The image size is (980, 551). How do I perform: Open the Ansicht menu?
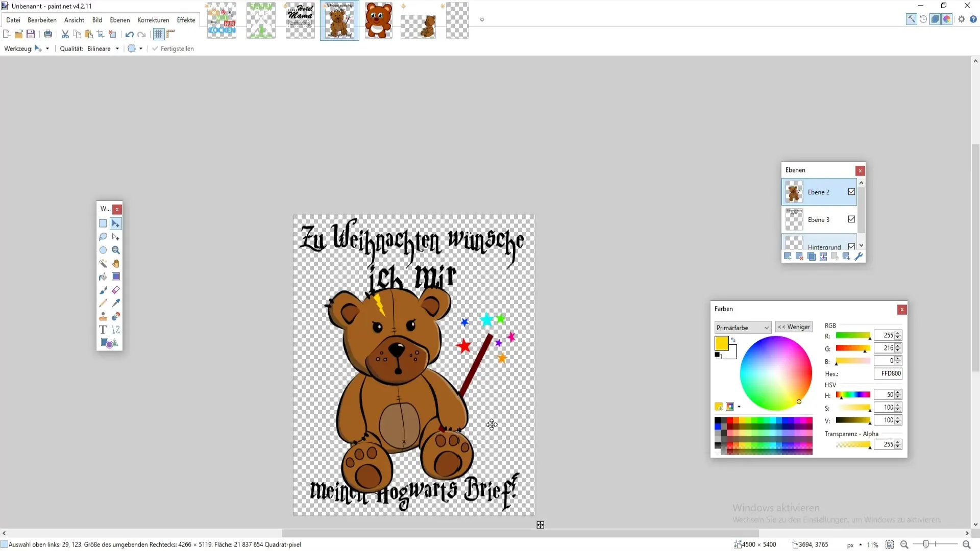coord(74,20)
